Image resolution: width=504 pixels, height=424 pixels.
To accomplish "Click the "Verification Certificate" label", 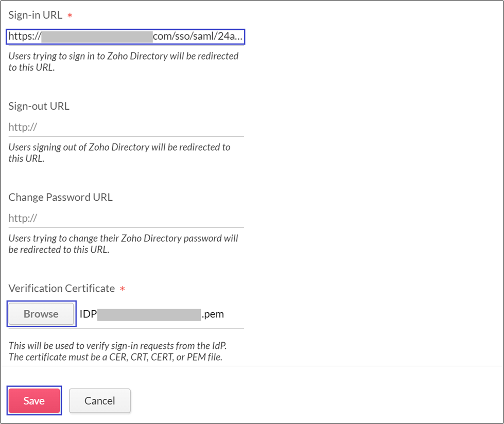I will (61, 288).
